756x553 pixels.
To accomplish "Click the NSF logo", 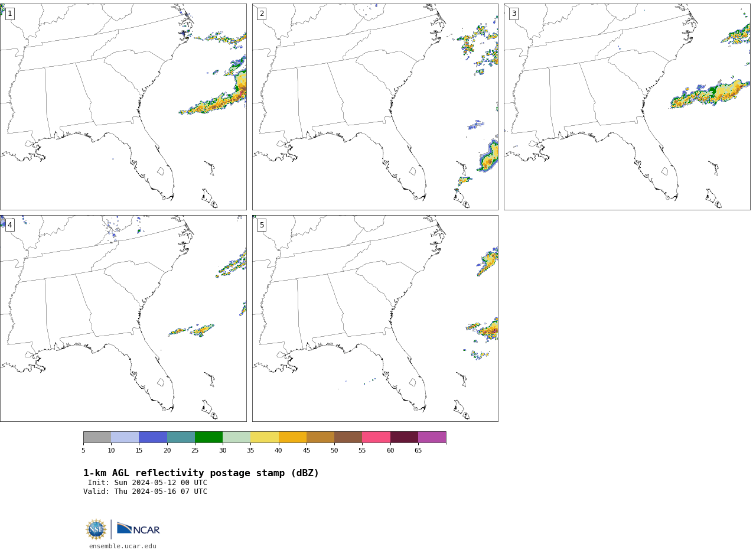I will tap(96, 529).
